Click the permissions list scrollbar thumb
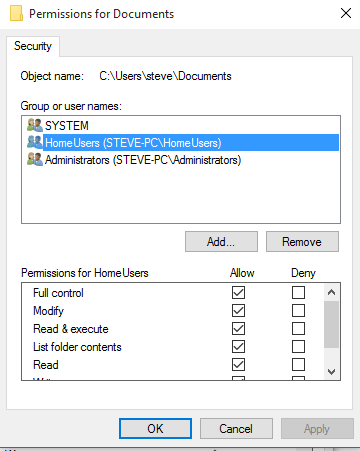The height and width of the screenshot is (451, 360). tap(331, 325)
